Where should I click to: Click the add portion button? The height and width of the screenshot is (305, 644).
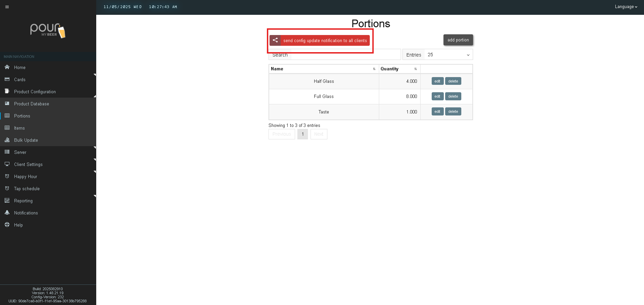pos(458,40)
